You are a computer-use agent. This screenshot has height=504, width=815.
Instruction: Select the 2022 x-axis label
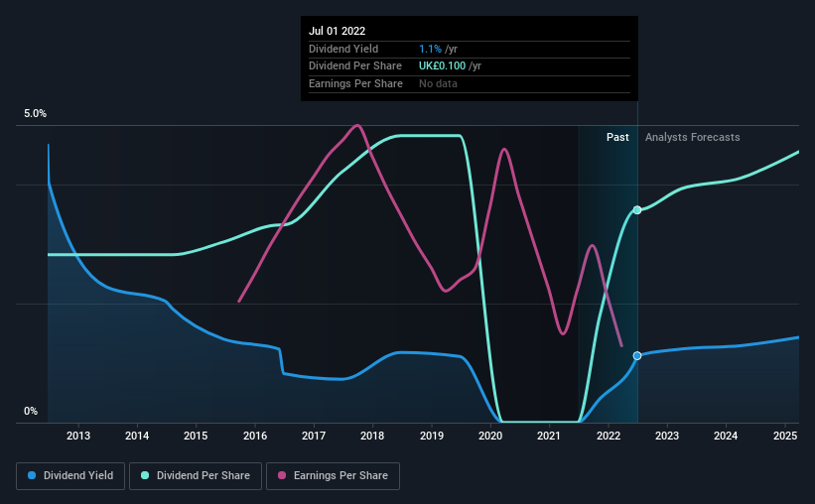click(609, 436)
